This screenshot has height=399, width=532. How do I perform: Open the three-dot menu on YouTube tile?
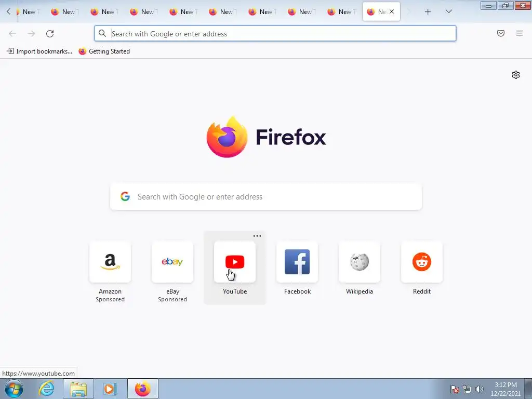click(257, 236)
